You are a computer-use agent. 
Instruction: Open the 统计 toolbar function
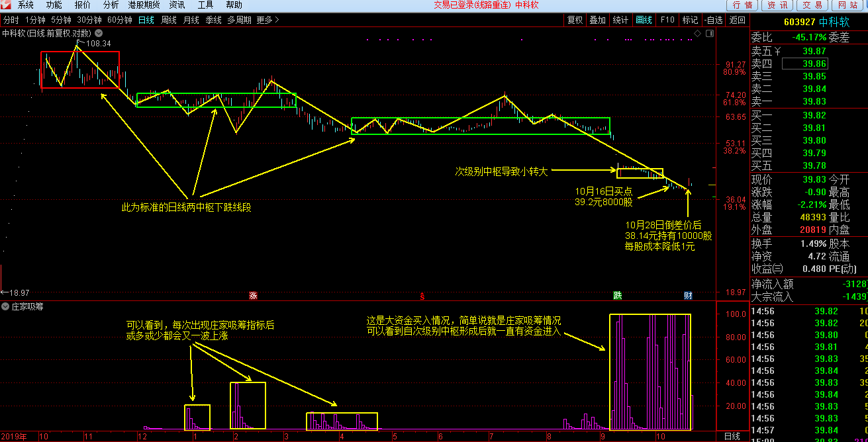click(x=620, y=20)
